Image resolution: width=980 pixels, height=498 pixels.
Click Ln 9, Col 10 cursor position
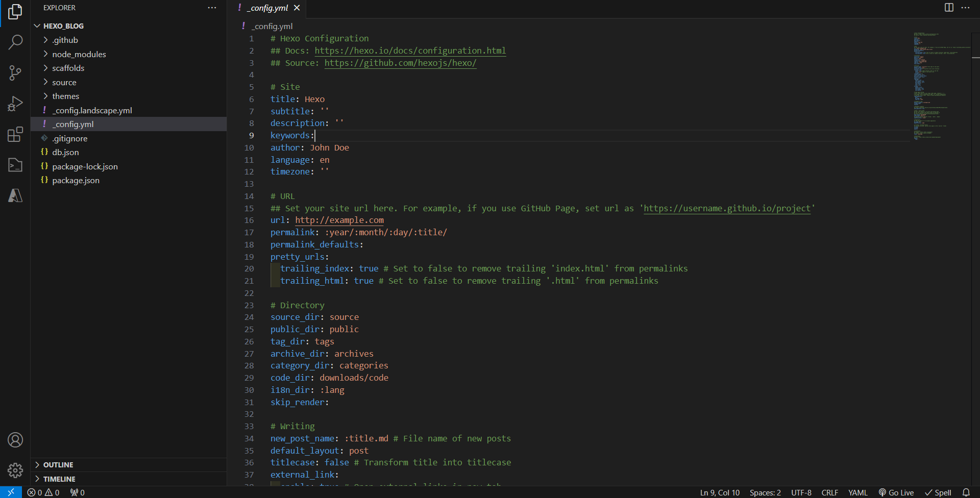[720, 492]
